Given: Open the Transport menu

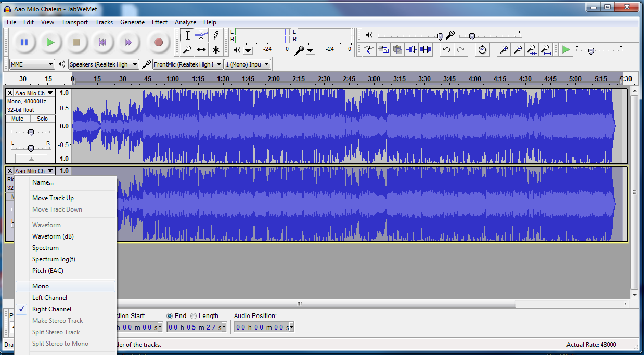Looking at the screenshot, I should point(74,22).
